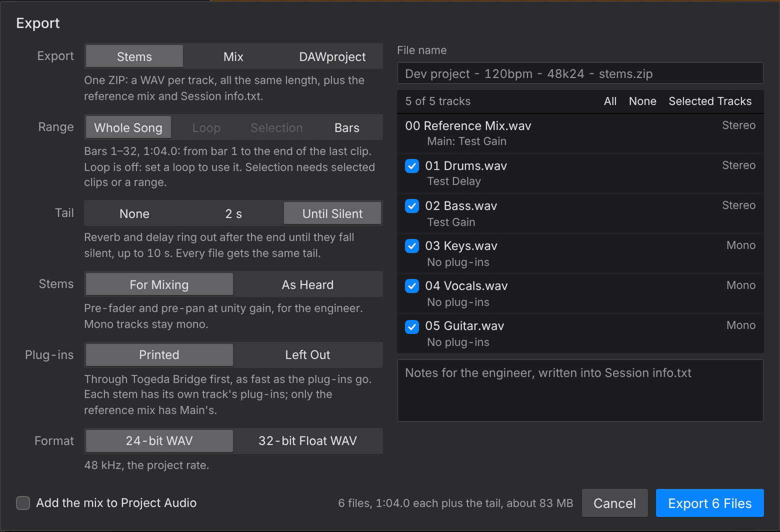Switch stems mode to As Heard
The image size is (780, 532).
(307, 284)
